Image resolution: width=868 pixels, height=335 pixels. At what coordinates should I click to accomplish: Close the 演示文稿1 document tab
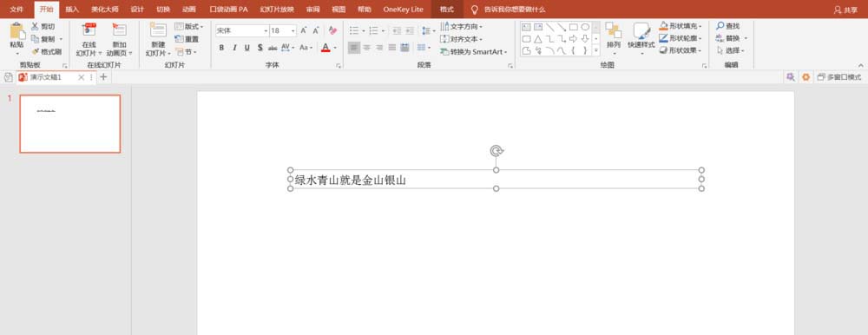(x=82, y=77)
